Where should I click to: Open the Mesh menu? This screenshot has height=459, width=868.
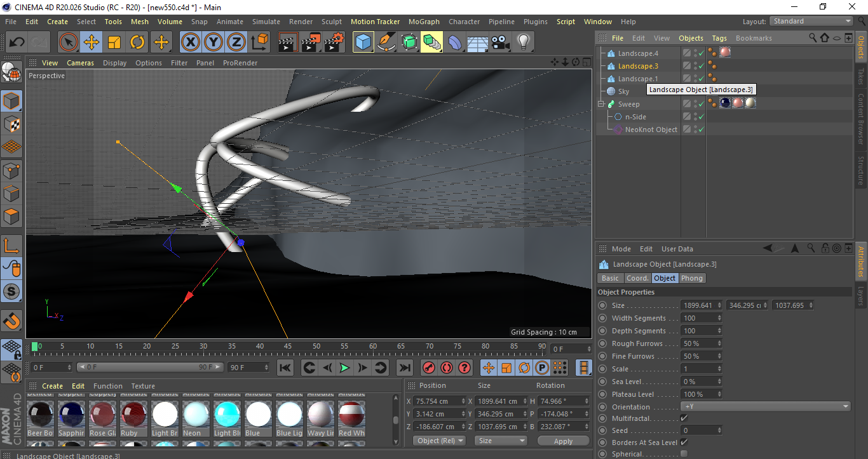[140, 22]
